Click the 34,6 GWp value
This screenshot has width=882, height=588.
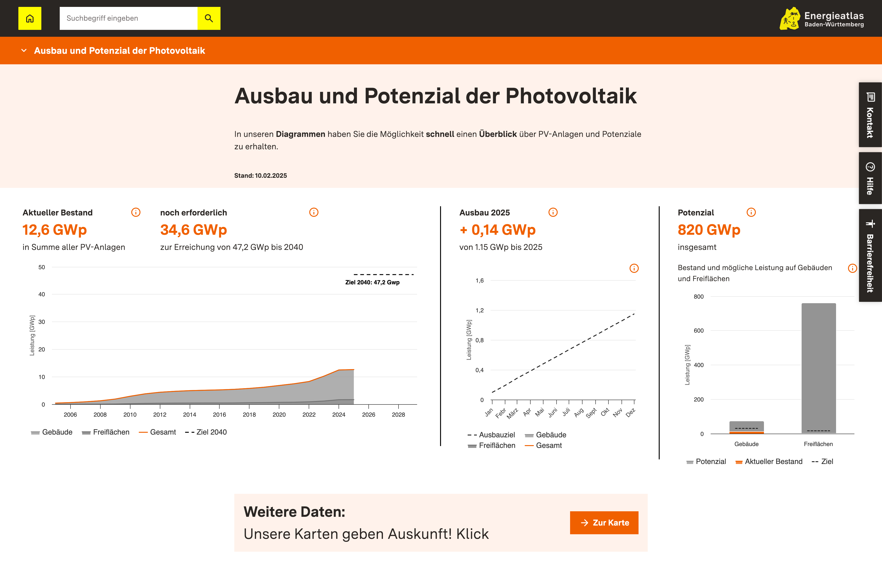tap(193, 229)
